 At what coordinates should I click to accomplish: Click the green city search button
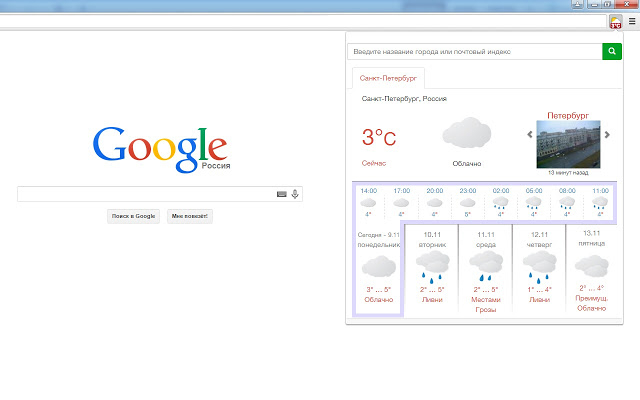[612, 51]
